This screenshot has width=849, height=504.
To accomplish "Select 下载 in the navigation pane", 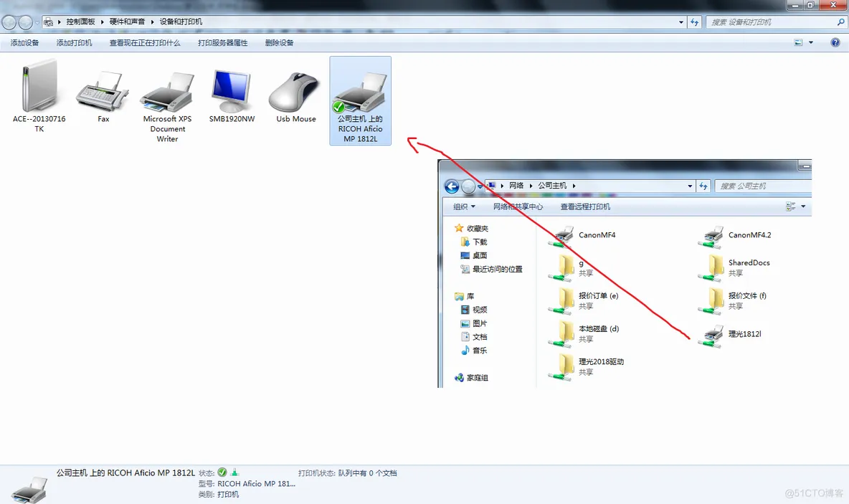I will (474, 242).
